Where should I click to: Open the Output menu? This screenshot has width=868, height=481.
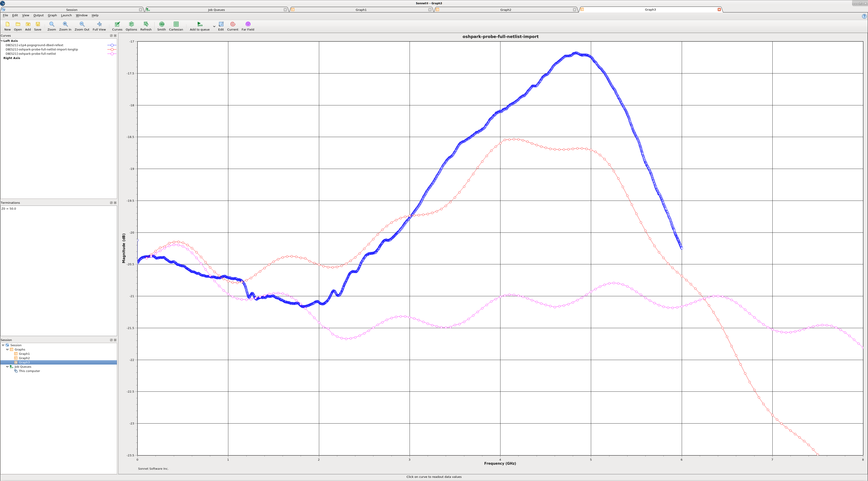pyautogui.click(x=38, y=16)
